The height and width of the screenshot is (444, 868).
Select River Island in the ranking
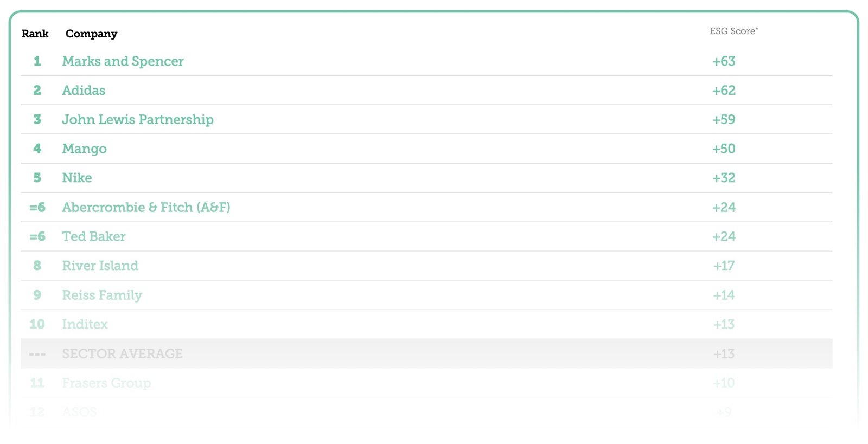pos(100,266)
